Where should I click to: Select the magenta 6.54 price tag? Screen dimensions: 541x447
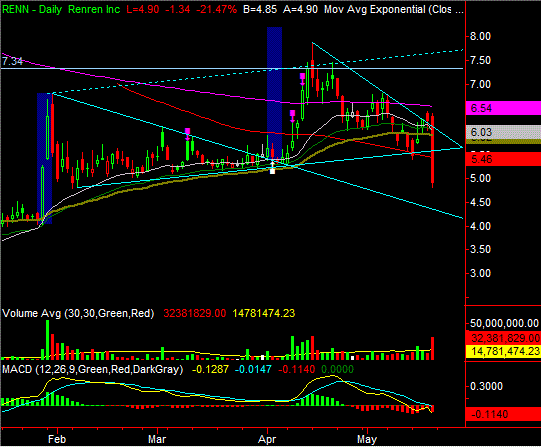click(503, 108)
